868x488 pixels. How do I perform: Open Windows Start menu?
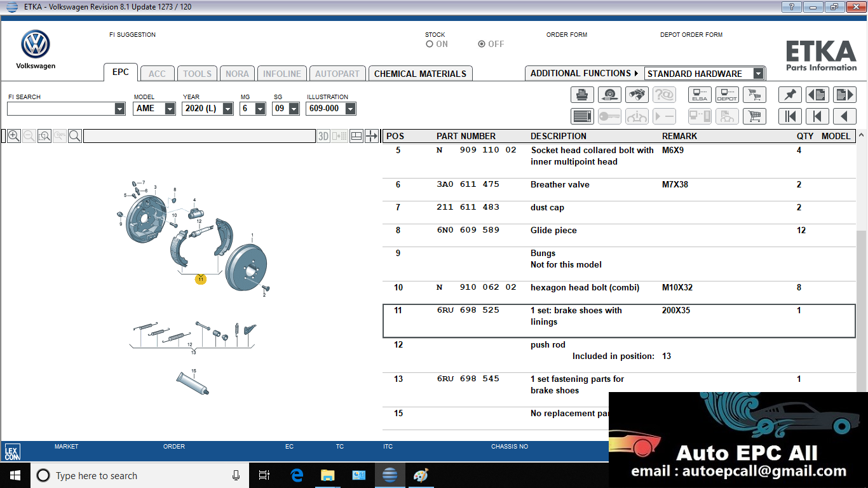pos(15,475)
